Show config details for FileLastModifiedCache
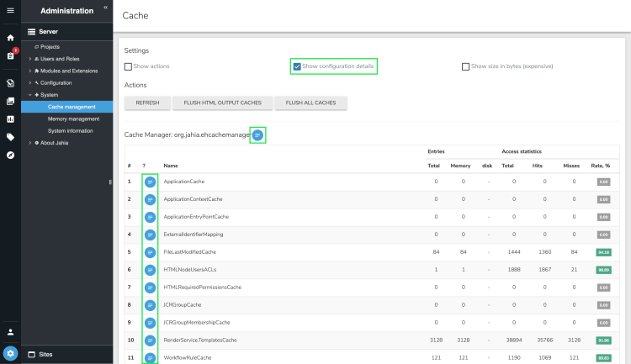This screenshot has width=631, height=364. 150,252
